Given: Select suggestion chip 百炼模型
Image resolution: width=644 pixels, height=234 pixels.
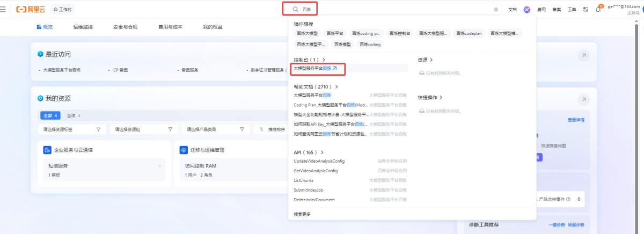Looking at the screenshot, I should point(342,45).
